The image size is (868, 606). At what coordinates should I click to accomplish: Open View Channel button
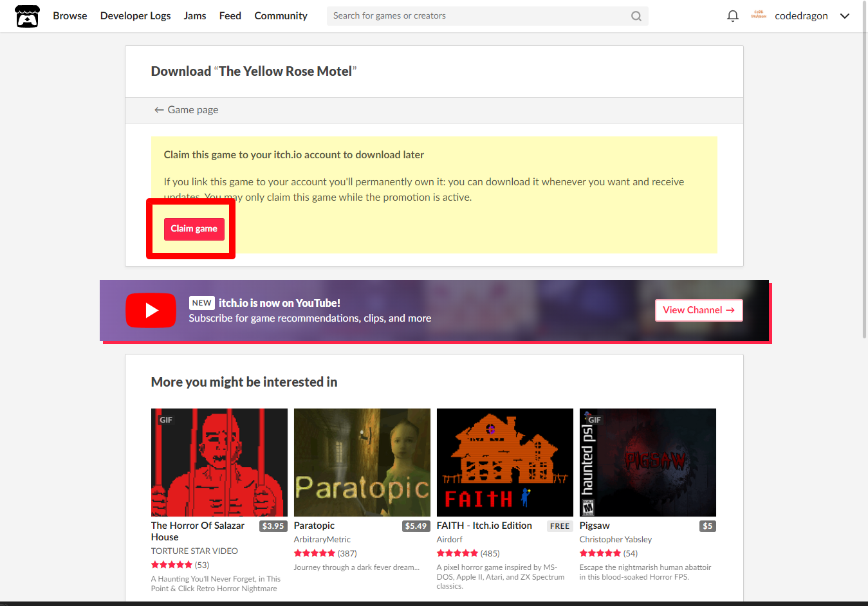(x=699, y=310)
